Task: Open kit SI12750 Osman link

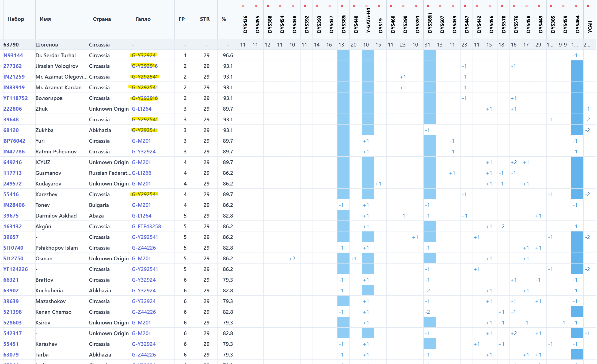Action: 13,258
